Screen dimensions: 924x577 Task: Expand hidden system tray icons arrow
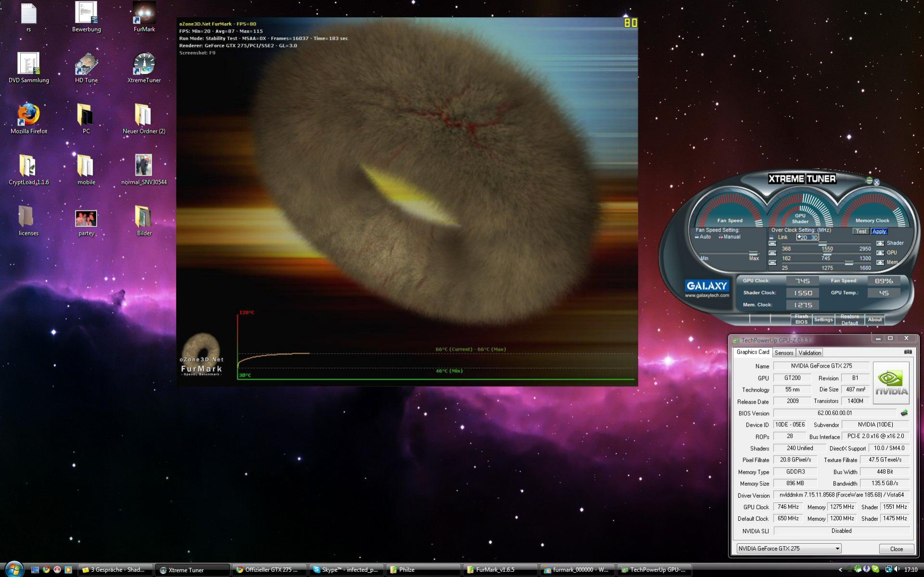pyautogui.click(x=840, y=570)
